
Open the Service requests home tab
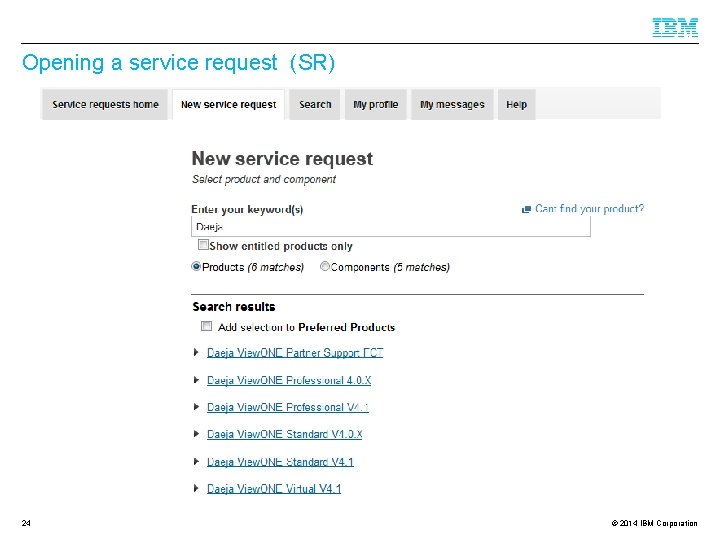coord(105,105)
